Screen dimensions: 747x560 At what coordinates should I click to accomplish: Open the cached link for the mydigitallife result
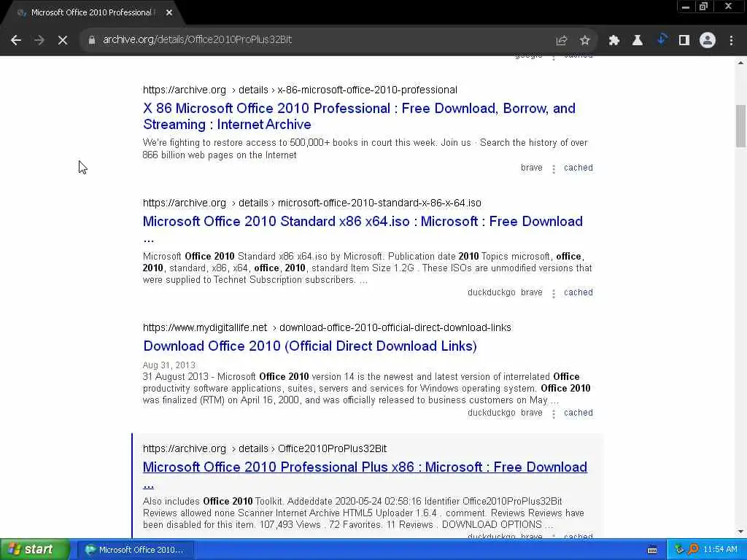coord(578,413)
